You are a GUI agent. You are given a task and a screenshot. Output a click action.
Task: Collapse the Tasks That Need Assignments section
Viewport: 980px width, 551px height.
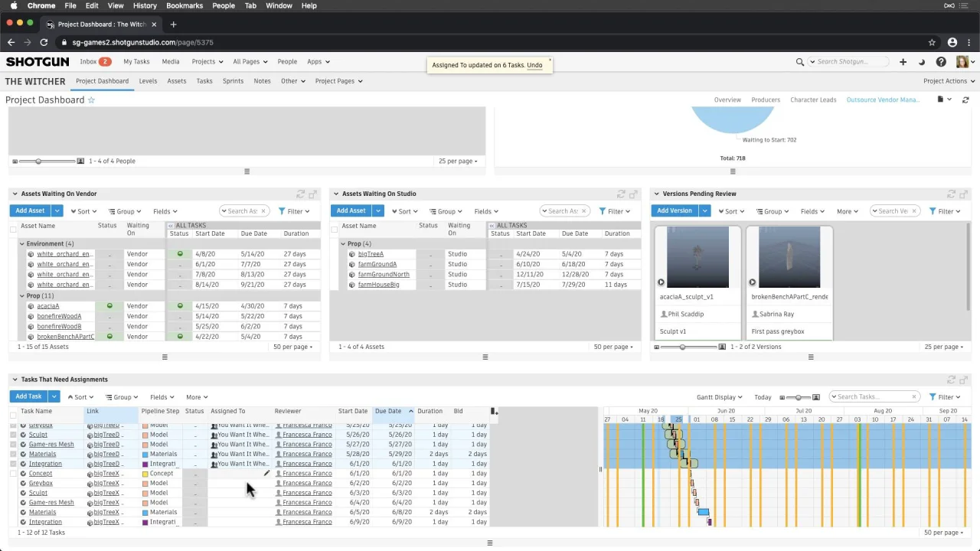tap(15, 380)
